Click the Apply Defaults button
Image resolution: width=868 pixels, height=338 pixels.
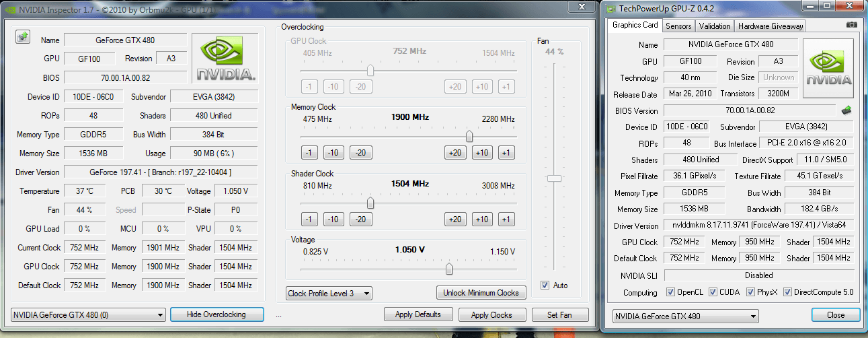(418, 314)
